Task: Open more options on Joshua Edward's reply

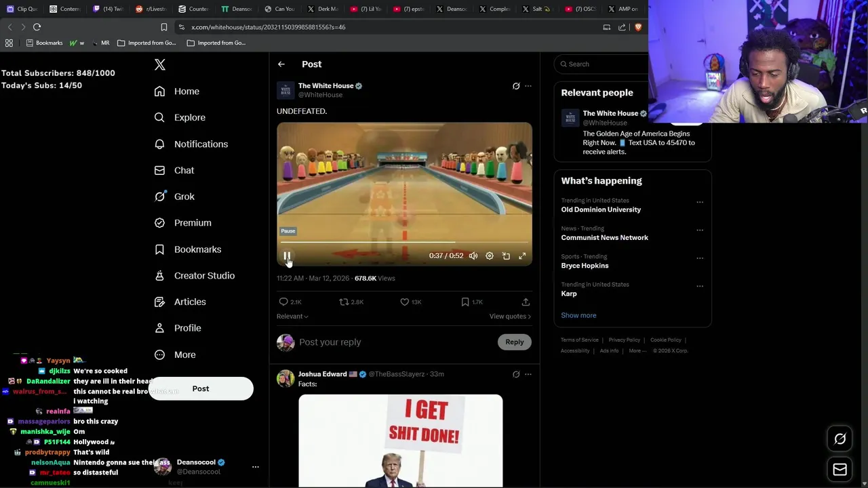Action: point(528,374)
